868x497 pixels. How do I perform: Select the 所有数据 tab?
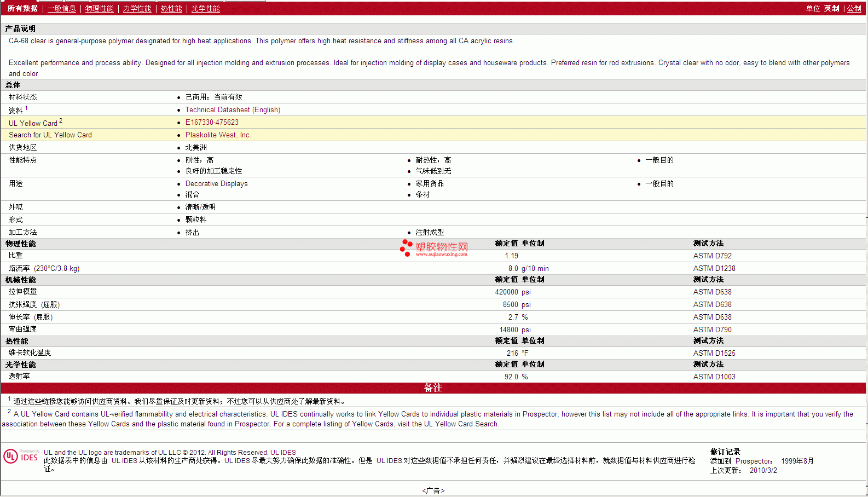[22, 8]
